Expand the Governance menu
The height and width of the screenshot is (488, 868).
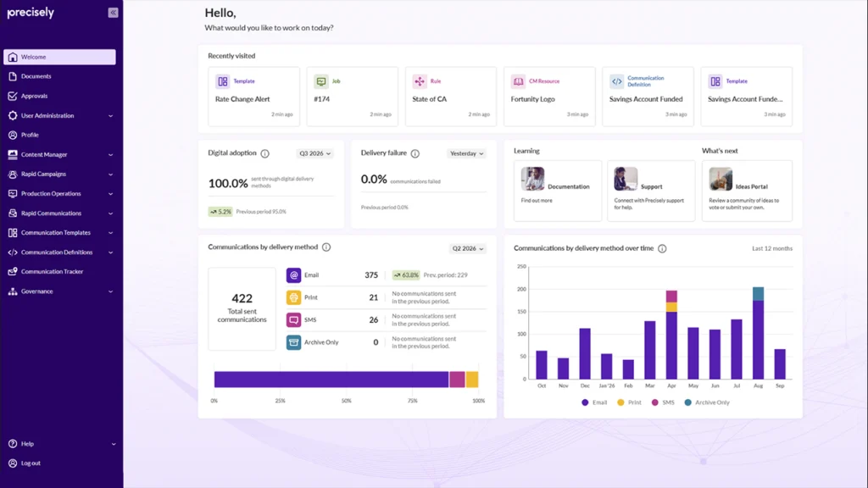tap(60, 291)
